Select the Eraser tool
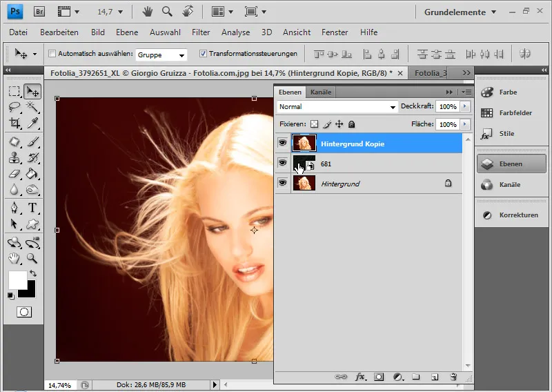 (14, 173)
